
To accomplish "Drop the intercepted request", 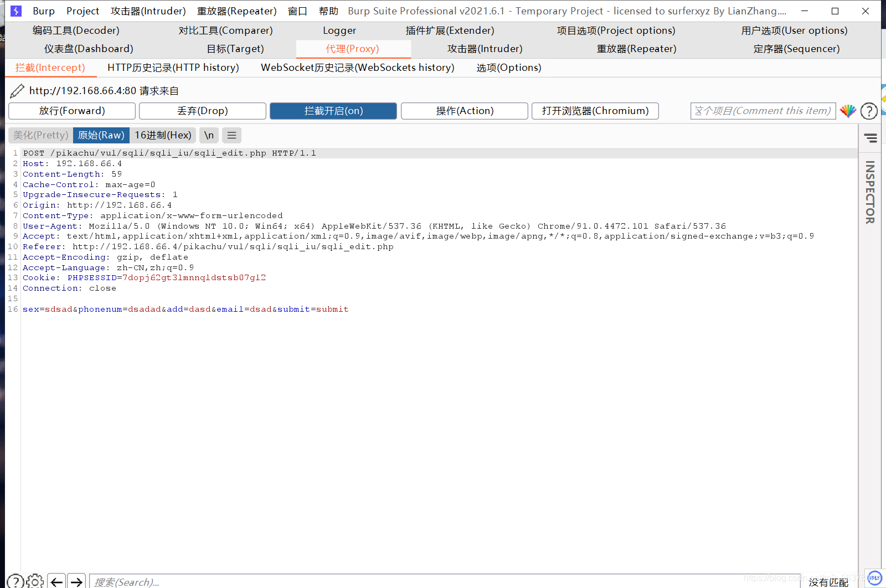I will click(x=203, y=111).
